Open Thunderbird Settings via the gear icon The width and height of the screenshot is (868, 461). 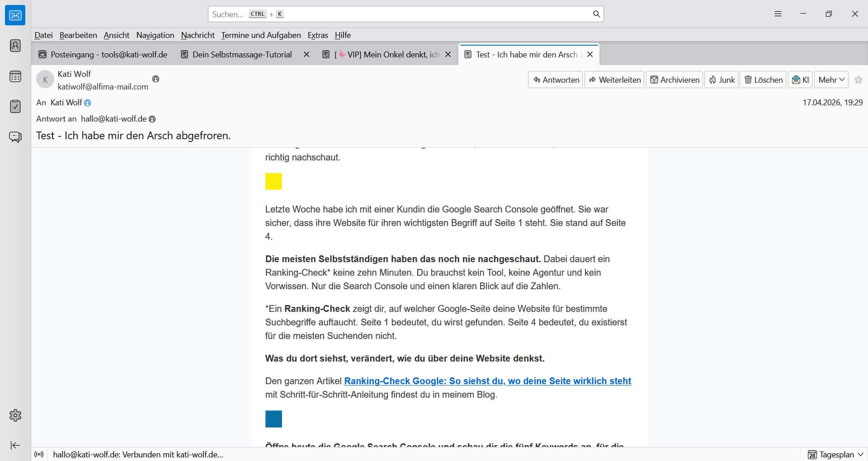[15, 415]
